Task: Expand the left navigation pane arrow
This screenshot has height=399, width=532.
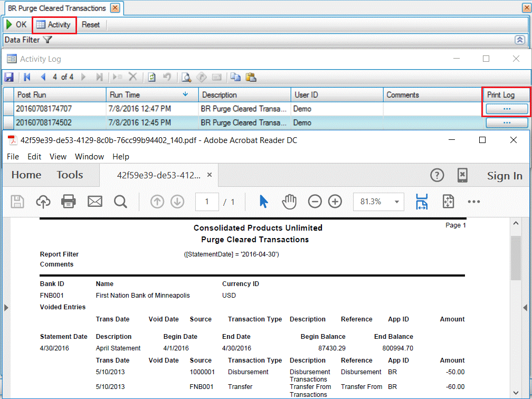Action: tap(6, 308)
